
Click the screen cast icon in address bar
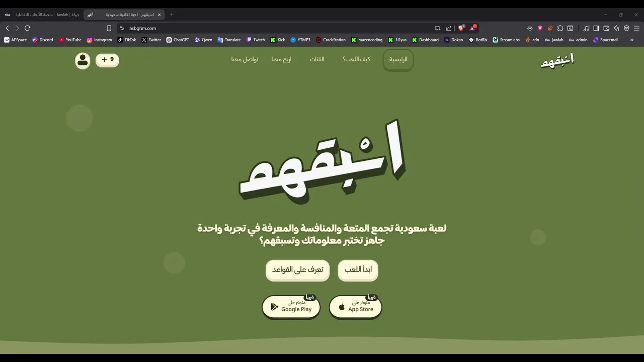pyautogui.click(x=437, y=28)
